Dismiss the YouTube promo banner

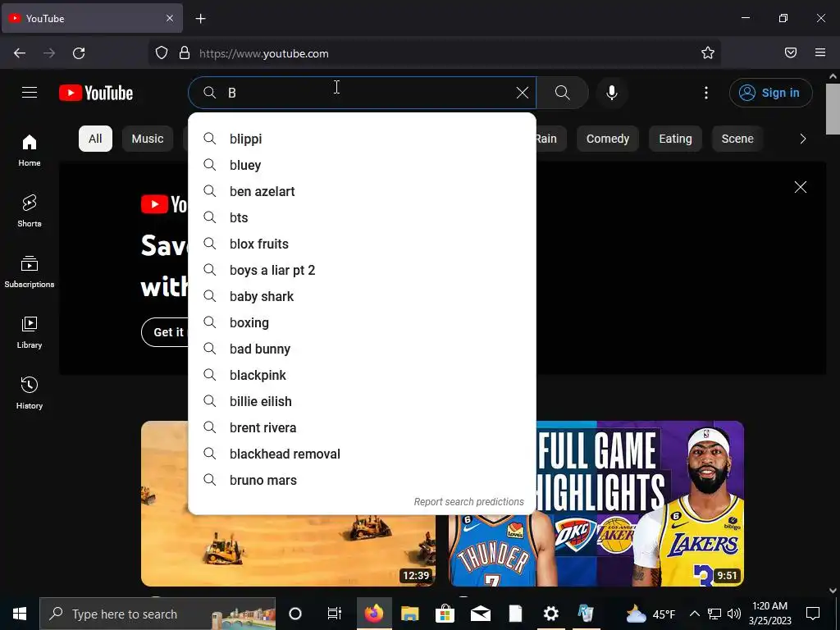[801, 187]
